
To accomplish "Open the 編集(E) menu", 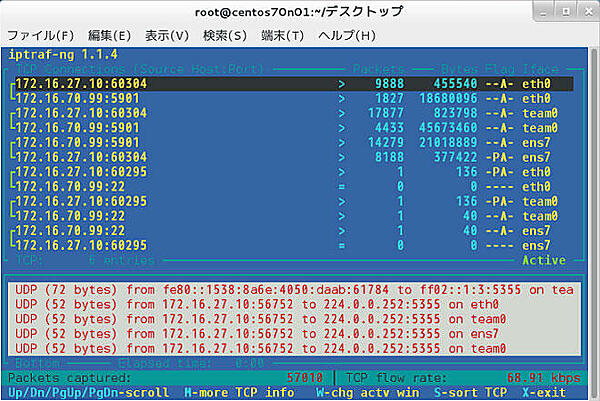I will tap(109, 36).
